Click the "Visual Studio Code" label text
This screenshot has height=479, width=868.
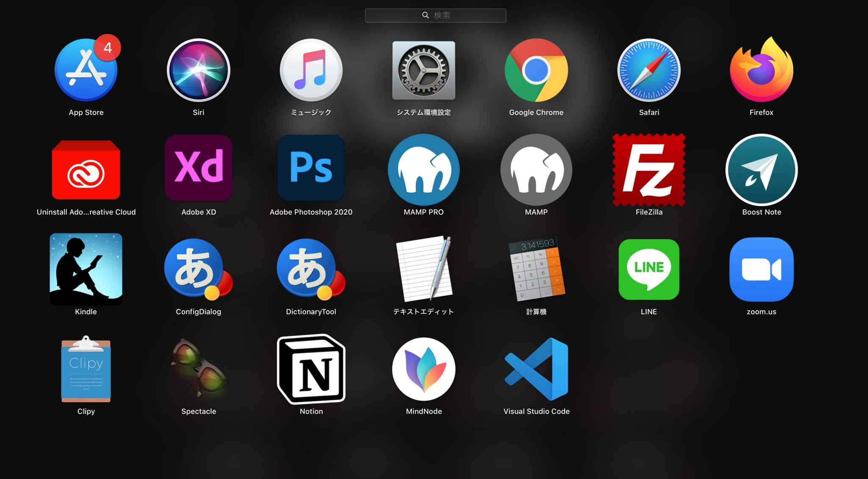coord(536,411)
